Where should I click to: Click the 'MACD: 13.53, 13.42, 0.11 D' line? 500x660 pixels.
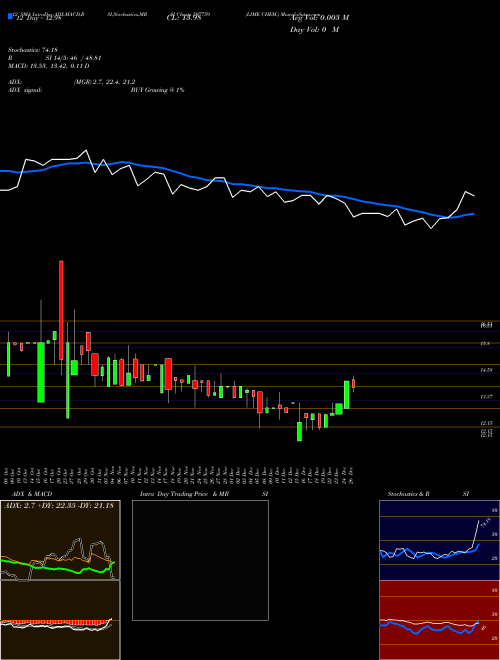coord(48,66)
